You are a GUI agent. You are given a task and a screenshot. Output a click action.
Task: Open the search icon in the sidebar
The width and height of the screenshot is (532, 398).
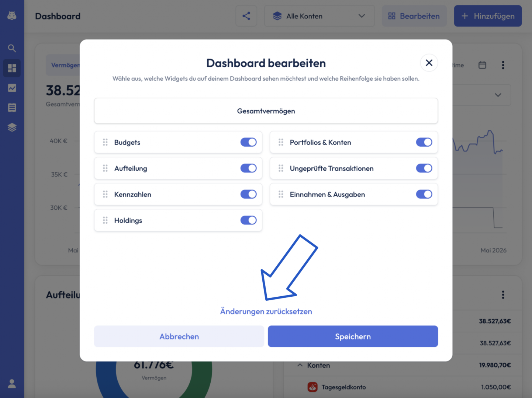(12, 48)
